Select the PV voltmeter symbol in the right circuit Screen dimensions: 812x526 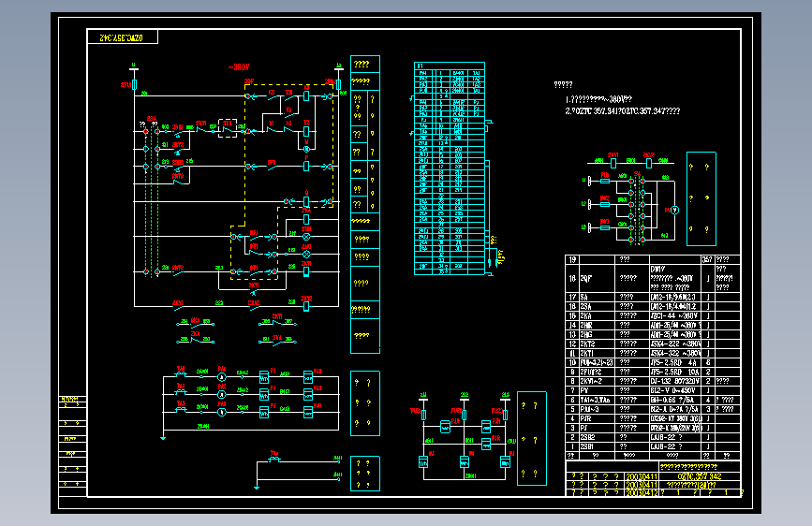674,211
